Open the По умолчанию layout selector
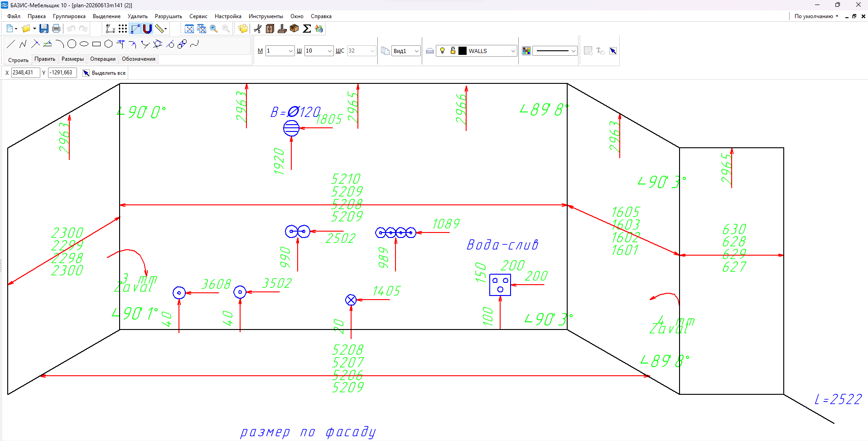 click(x=816, y=16)
